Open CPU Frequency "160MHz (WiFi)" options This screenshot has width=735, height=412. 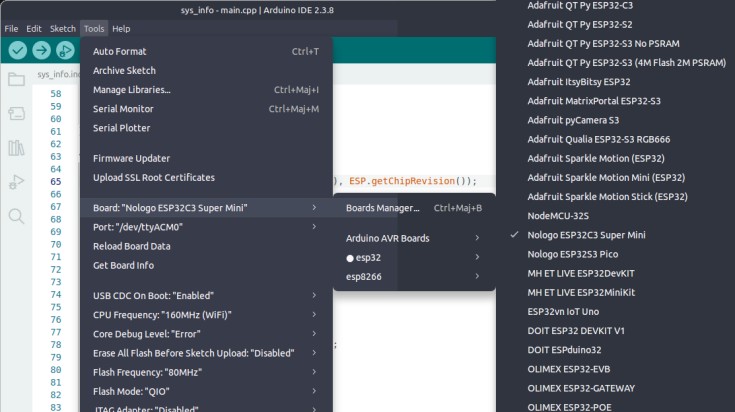coord(206,315)
